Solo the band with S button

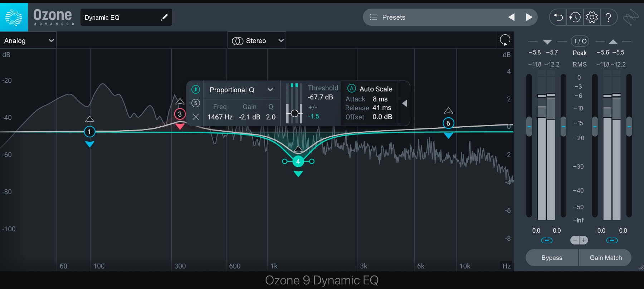[x=195, y=103]
